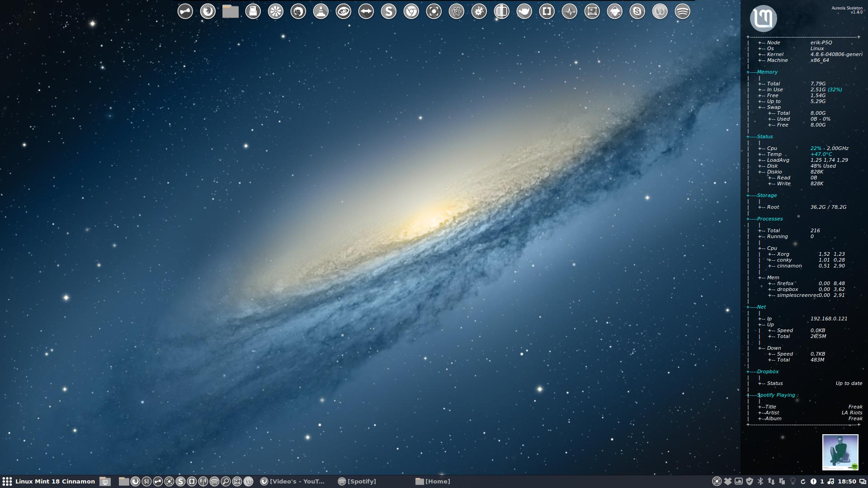Click the show desktop icon in panel
The height and width of the screenshot is (488, 868).
(105, 481)
